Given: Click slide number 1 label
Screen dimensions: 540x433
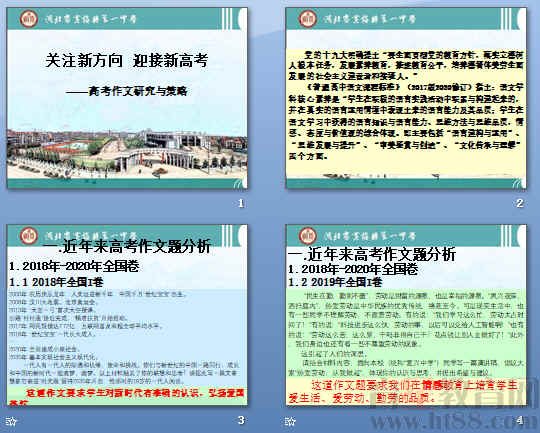Looking at the screenshot, I should pos(241,203).
